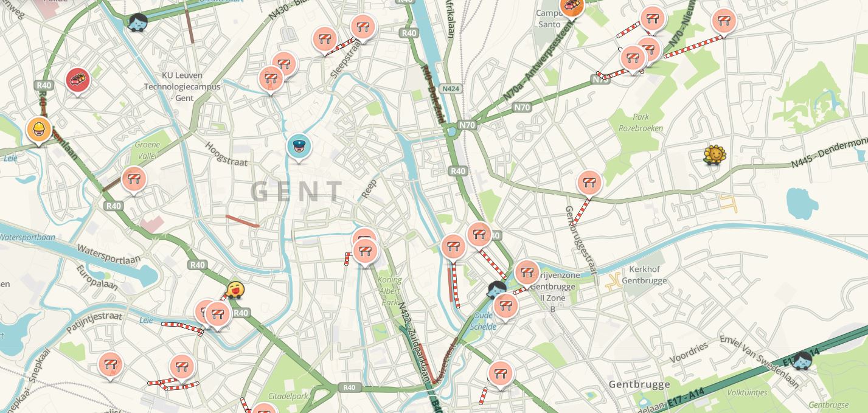This screenshot has width=868, height=413.
Task: Open the orange traffic alert at Campo Santo
Action: coord(572,7)
